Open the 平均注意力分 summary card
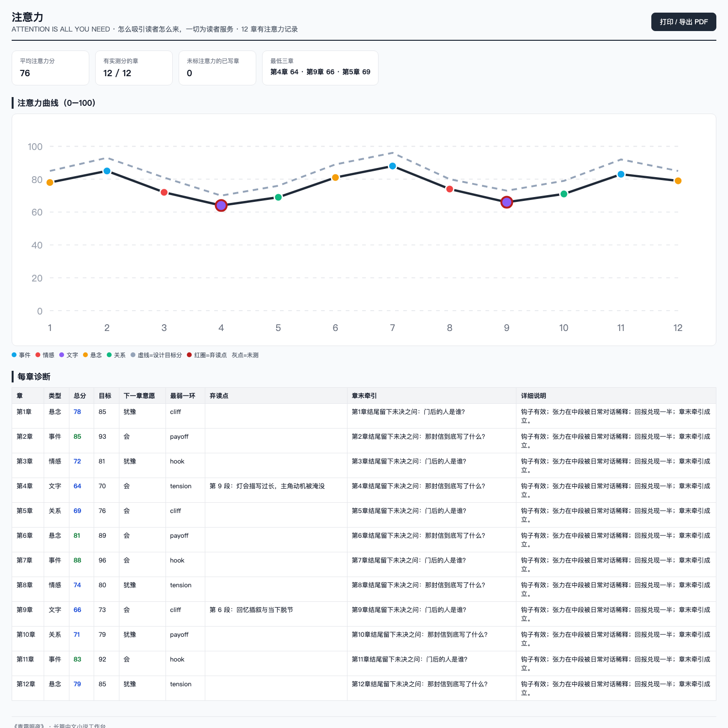 50,68
